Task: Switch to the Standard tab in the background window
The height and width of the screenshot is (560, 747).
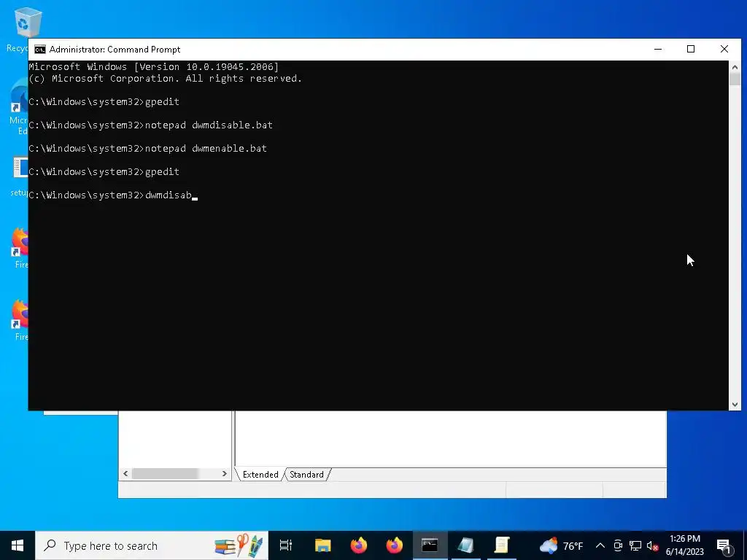Action: (x=306, y=474)
